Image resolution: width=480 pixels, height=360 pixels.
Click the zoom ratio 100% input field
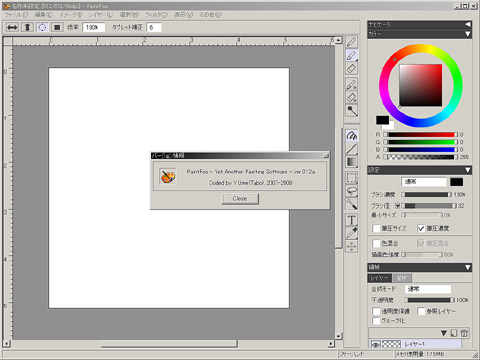(x=94, y=27)
